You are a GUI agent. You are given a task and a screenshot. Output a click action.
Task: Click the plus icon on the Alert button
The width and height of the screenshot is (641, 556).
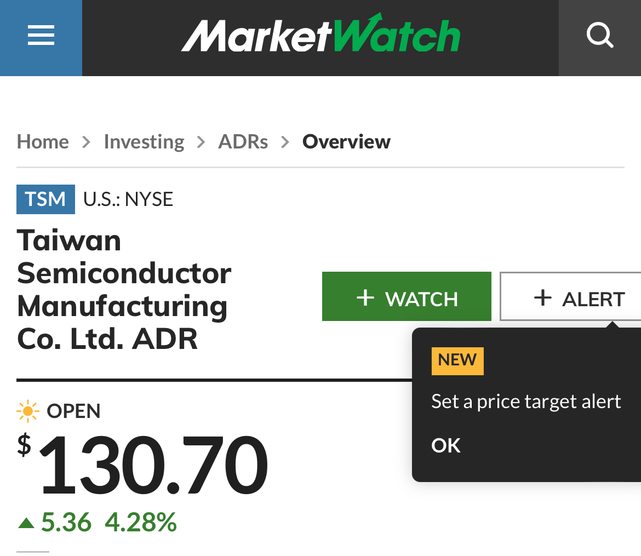coord(542,297)
